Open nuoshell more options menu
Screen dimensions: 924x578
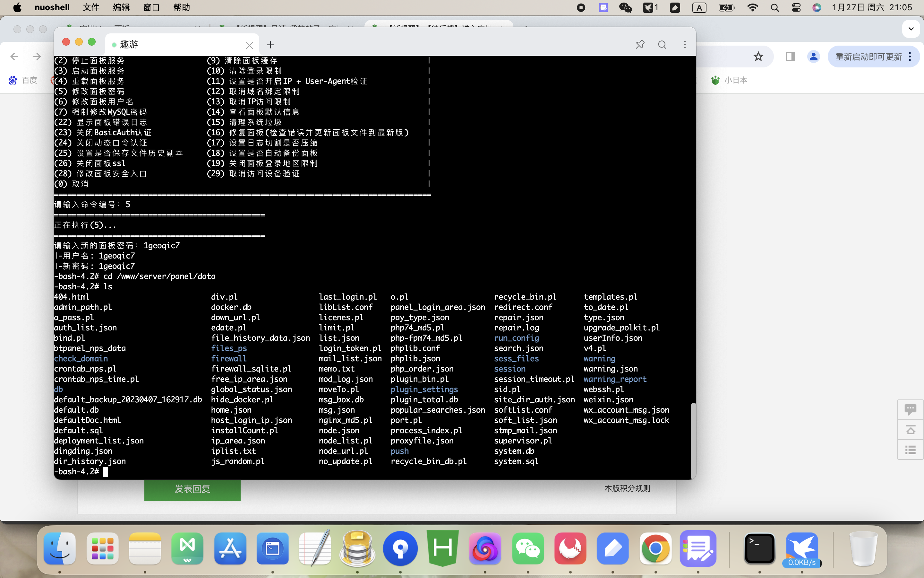click(x=685, y=45)
